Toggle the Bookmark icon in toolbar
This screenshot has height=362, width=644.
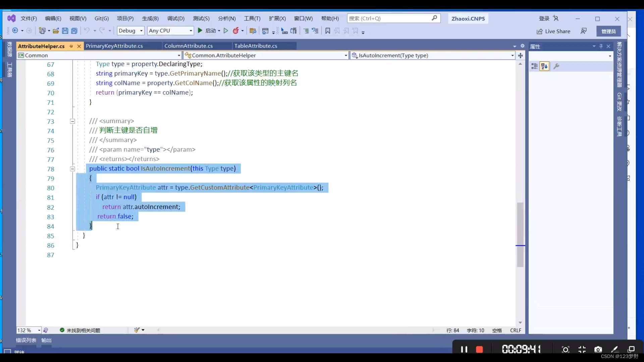tap(328, 31)
